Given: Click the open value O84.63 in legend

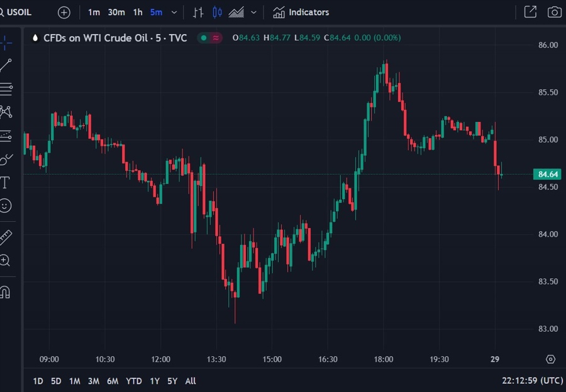Looking at the screenshot, I should coord(246,38).
